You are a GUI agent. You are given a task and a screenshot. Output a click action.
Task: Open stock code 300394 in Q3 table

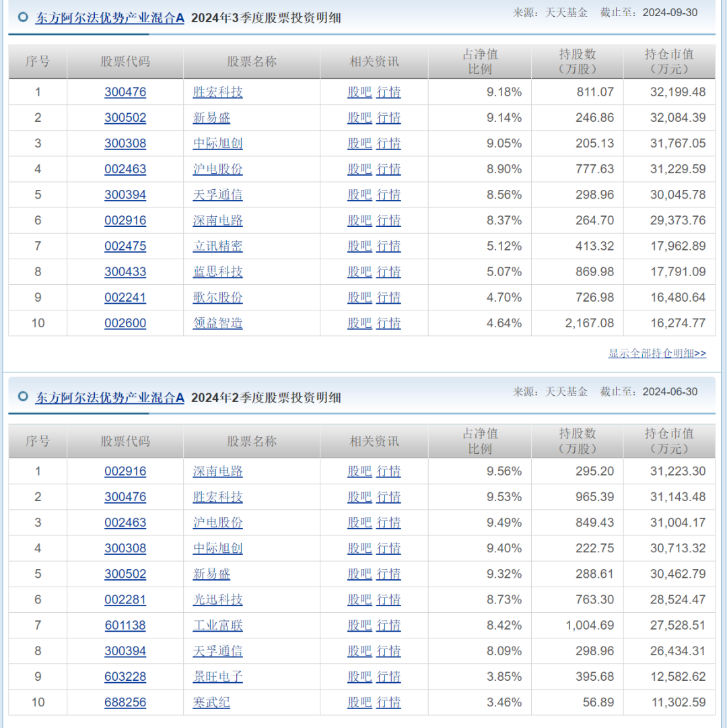125,195
